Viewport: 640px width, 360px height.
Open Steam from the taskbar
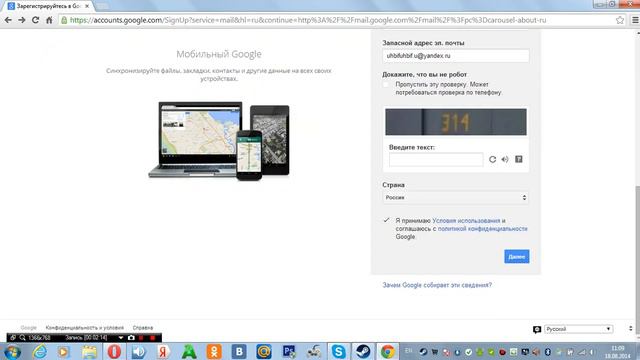[363, 351]
